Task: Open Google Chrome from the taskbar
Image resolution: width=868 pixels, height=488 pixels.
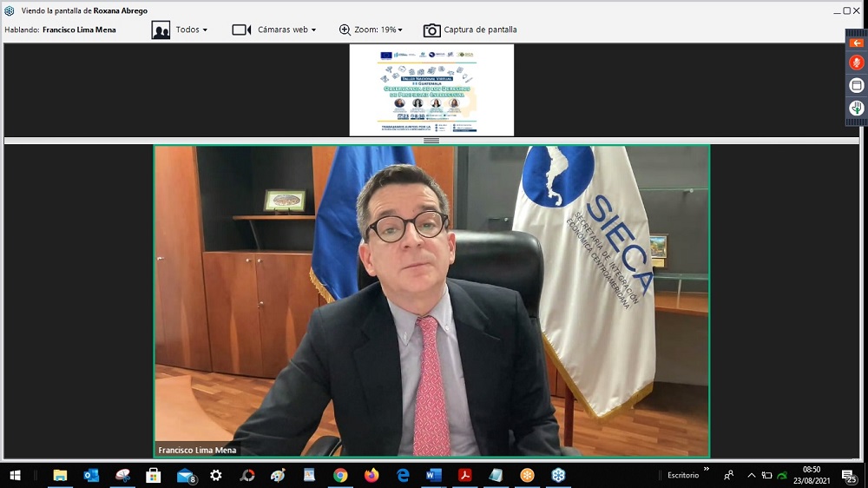Action: click(x=340, y=475)
